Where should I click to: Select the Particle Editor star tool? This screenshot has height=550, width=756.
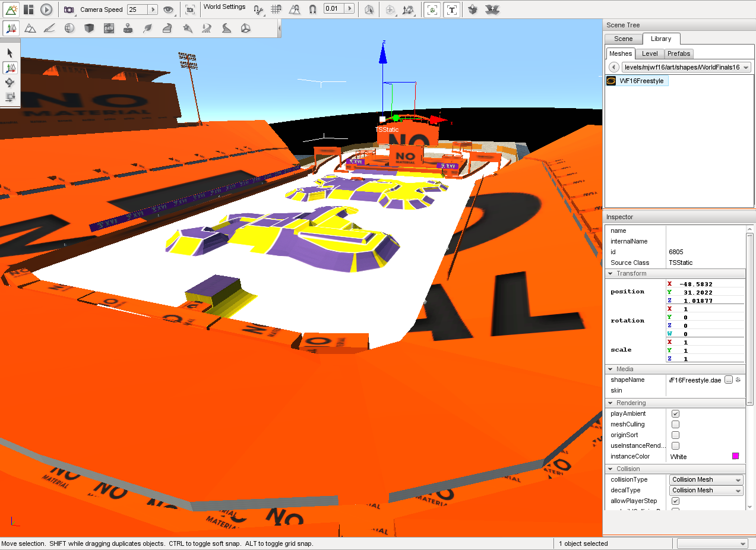[x=187, y=28]
